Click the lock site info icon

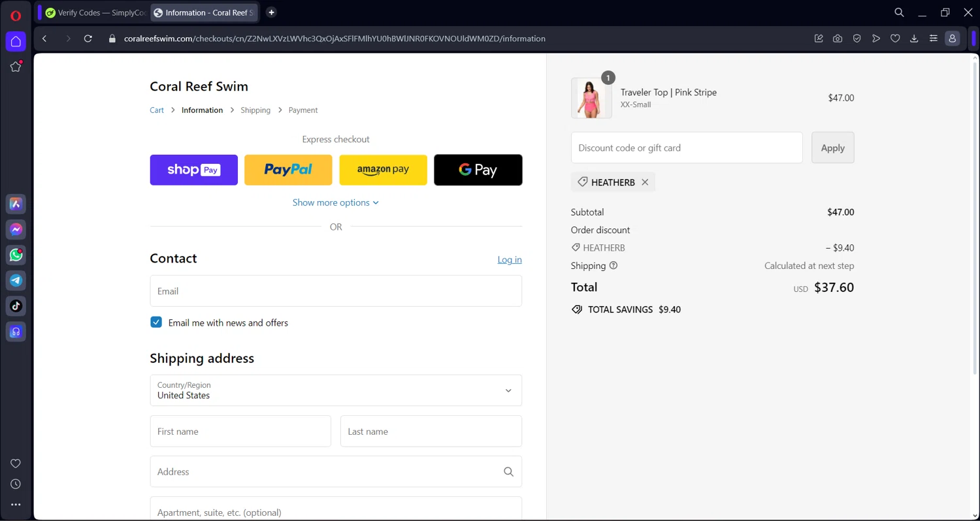(112, 39)
